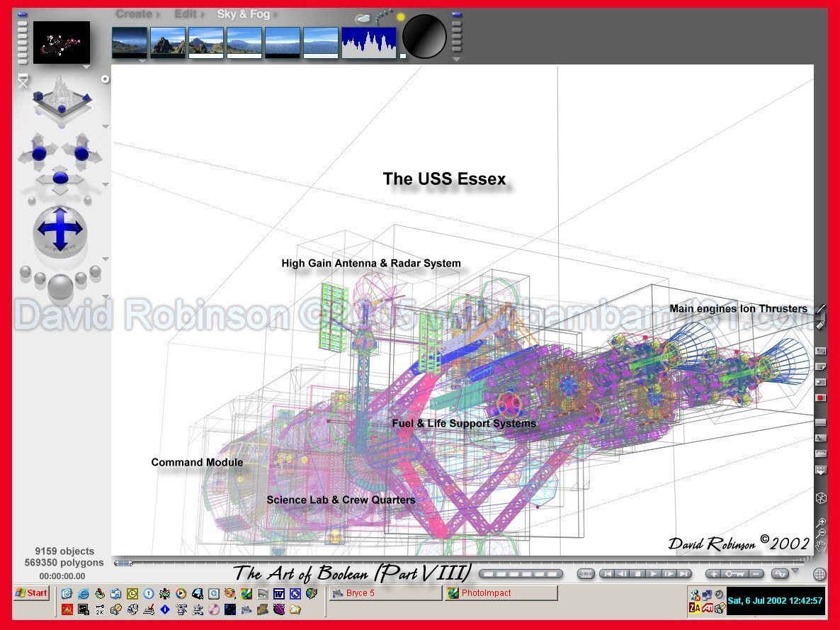Toggle the small white square below sun control

(403, 55)
